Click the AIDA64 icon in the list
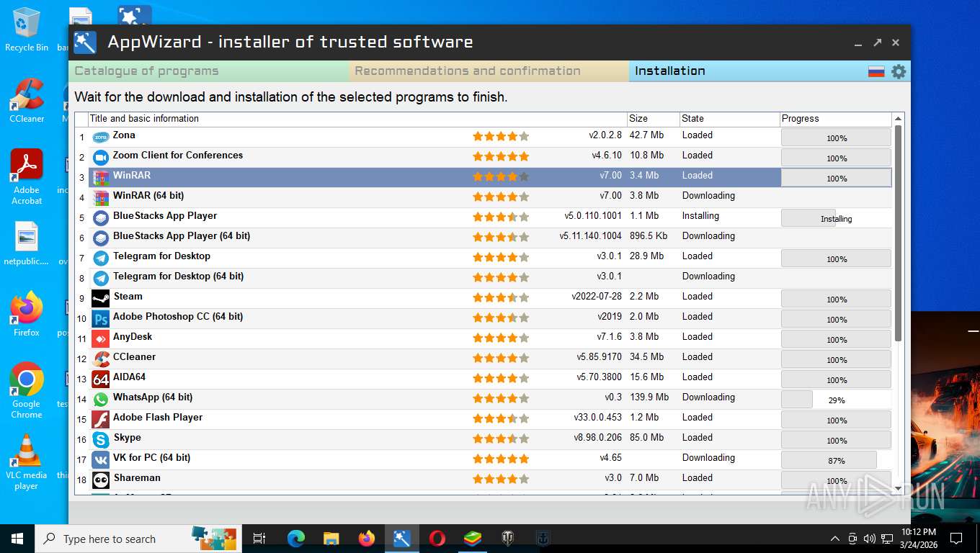 101,379
